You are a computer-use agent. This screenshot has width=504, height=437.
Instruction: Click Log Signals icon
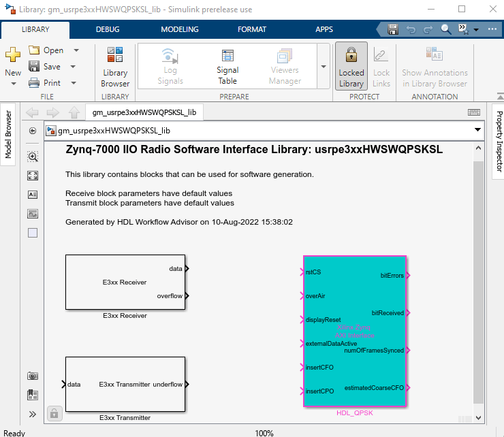click(x=170, y=56)
